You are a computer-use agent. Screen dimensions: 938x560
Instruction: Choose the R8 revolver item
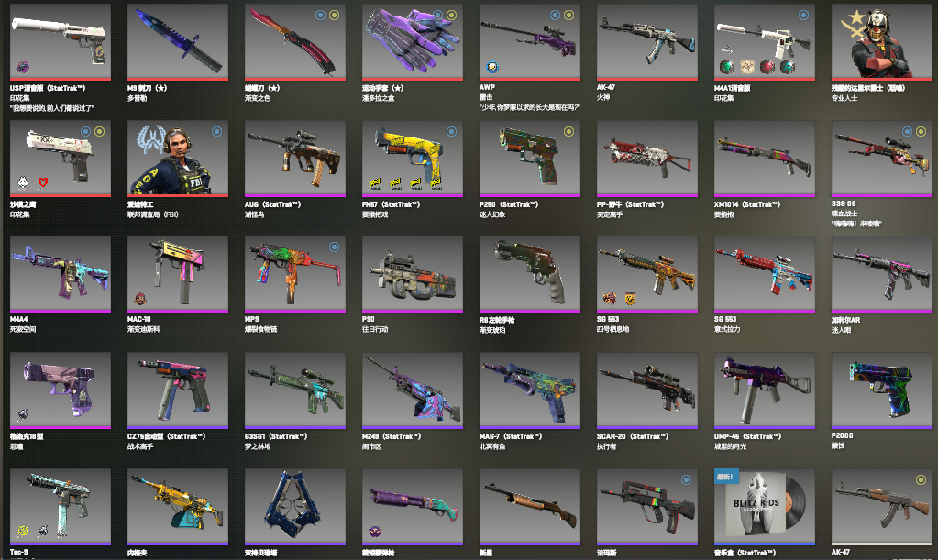pos(529,274)
